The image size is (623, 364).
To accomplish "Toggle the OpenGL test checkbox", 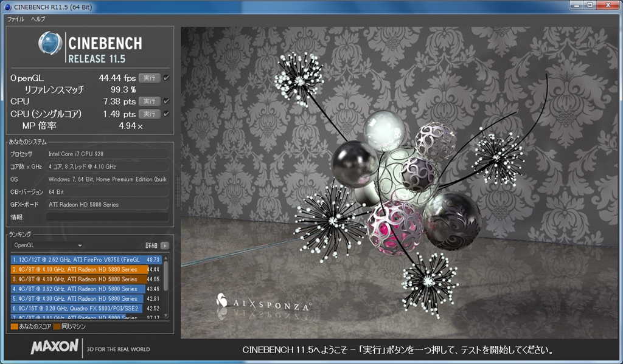I will click(166, 78).
